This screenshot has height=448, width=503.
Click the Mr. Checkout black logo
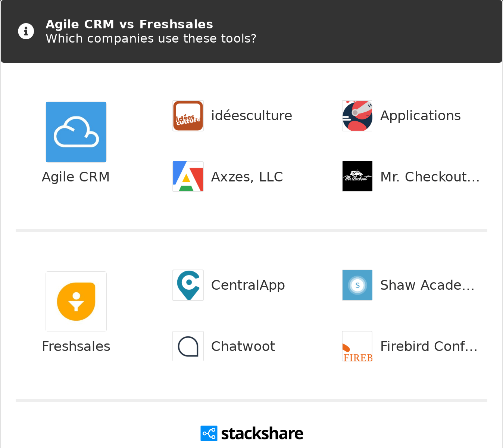(357, 177)
